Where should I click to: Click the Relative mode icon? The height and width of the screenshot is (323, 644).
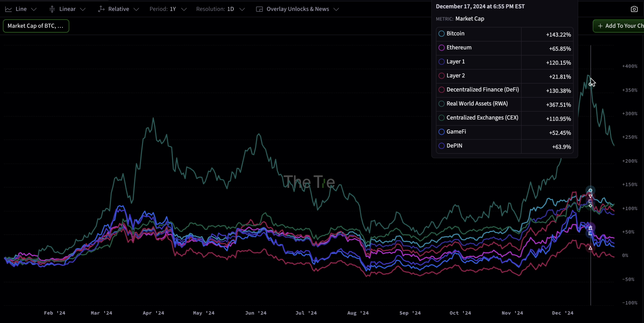(x=101, y=9)
